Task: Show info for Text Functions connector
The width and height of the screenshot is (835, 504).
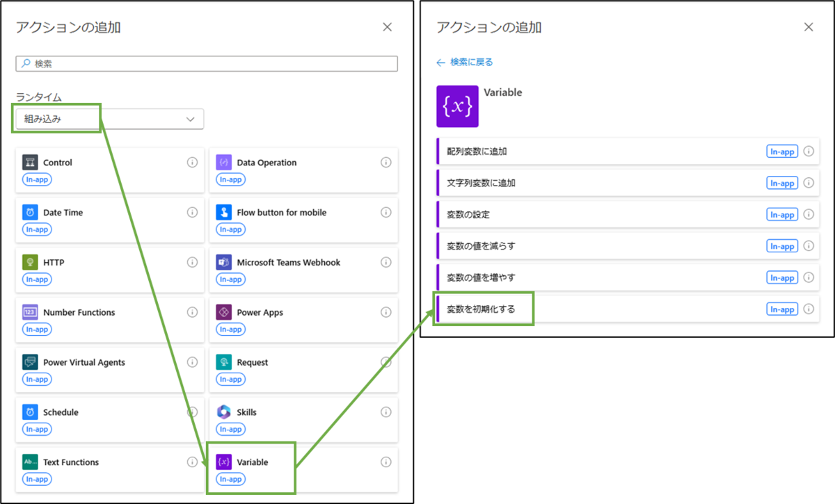Action: coord(192,462)
